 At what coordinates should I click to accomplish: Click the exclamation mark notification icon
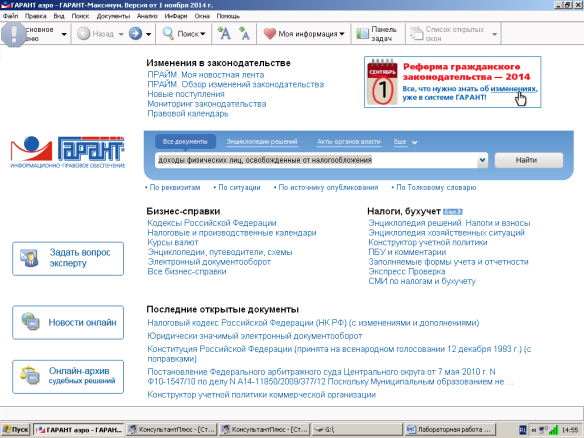tap(13, 34)
